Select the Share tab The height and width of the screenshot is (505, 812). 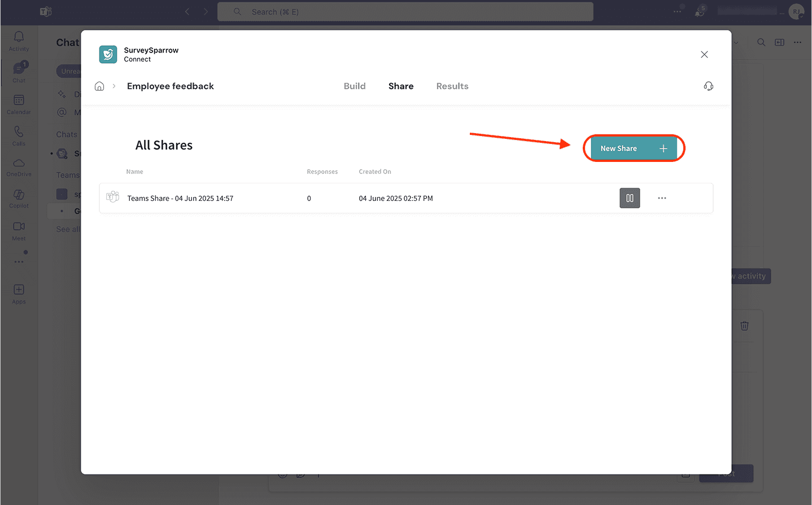[x=401, y=86]
